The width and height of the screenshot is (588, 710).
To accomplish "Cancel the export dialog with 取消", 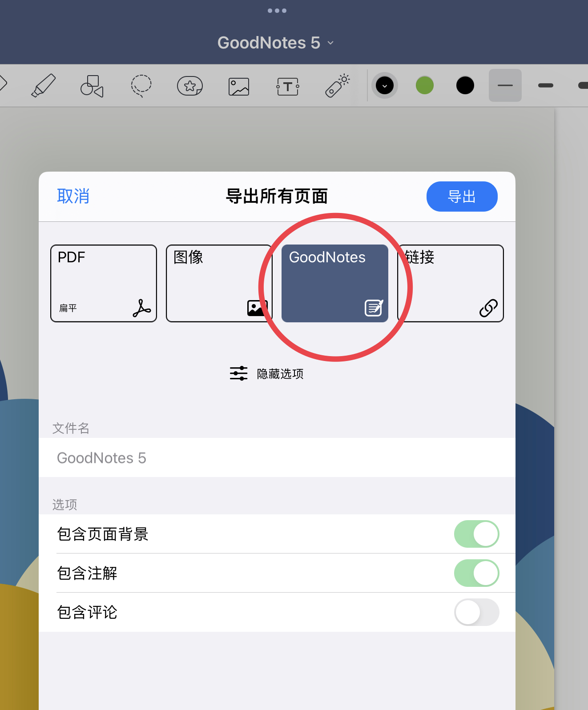I will pos(73,196).
